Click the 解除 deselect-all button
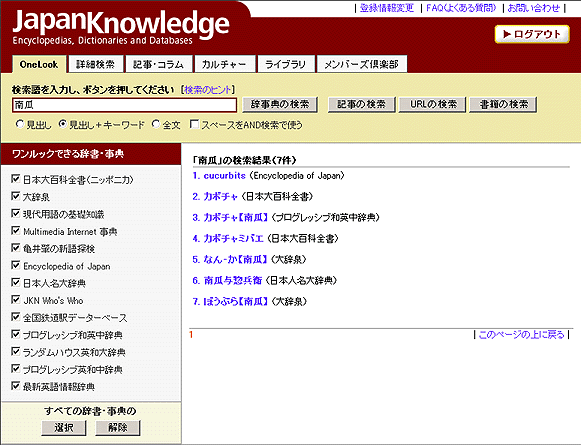 117,428
